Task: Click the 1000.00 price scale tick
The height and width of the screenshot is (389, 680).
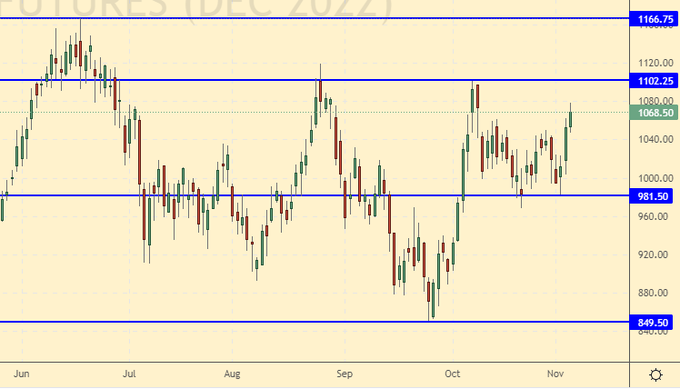Action: coord(656,178)
